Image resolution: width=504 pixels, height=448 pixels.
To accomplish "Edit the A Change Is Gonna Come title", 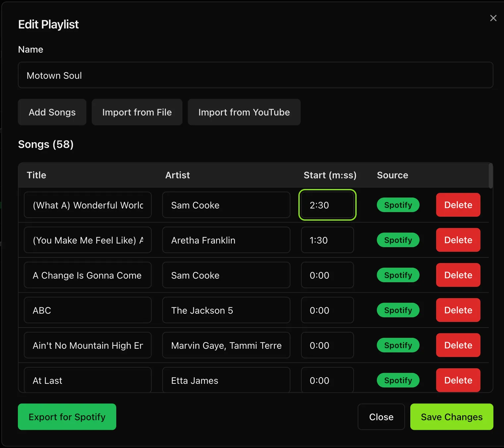I will pyautogui.click(x=88, y=275).
